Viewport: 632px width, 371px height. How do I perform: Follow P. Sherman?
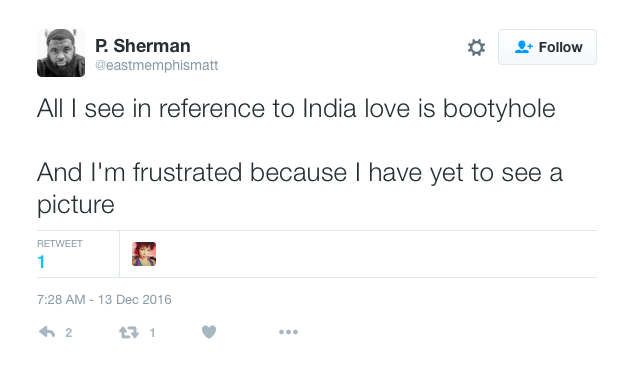[547, 47]
